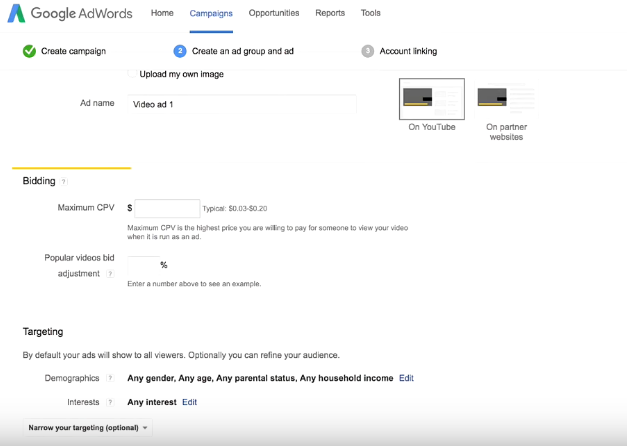
Task: Go to the Reports tab
Action: pos(329,14)
